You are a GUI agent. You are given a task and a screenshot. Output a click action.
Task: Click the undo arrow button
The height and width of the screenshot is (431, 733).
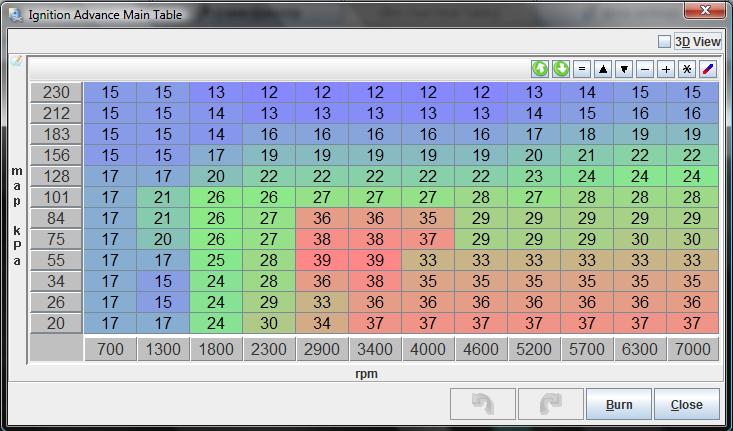coord(483,404)
